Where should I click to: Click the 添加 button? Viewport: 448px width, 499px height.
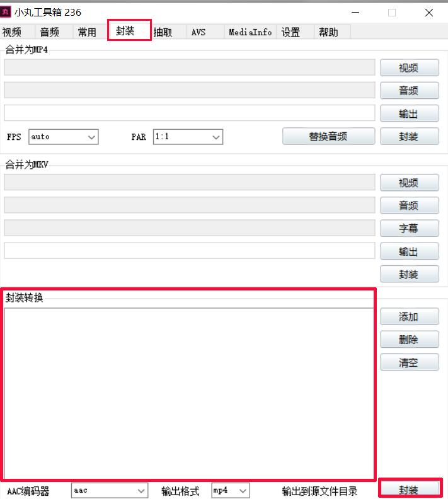coord(409,317)
